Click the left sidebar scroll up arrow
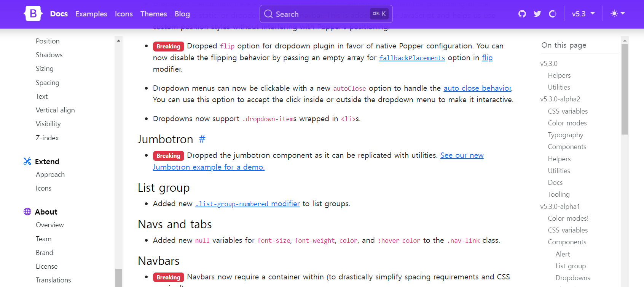Image resolution: width=644 pixels, height=287 pixels. click(118, 40)
